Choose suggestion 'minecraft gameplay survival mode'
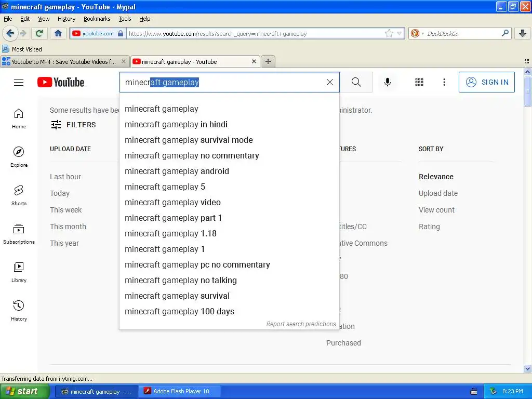Image resolution: width=532 pixels, height=399 pixels. pos(229,140)
